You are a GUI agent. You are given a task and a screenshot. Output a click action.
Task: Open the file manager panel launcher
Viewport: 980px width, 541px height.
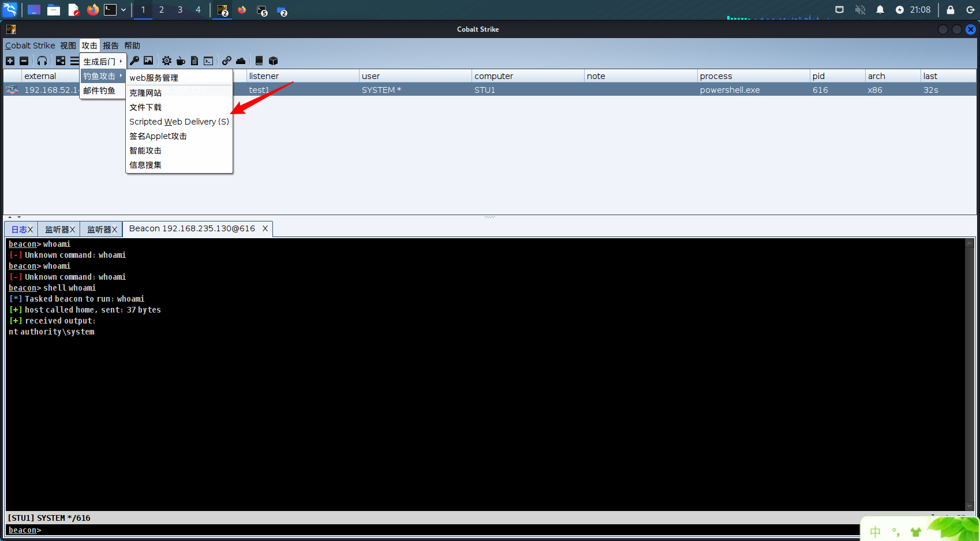(54, 10)
